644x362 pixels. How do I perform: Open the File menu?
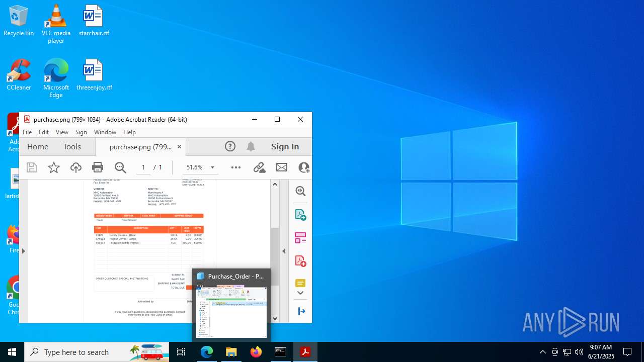[27, 132]
